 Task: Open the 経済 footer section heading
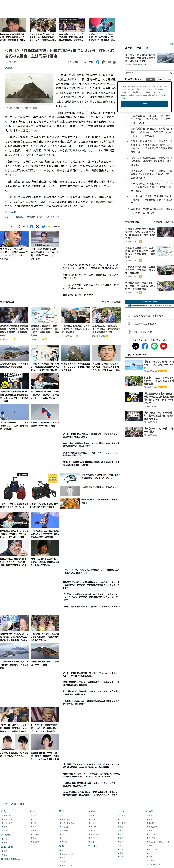61,846
